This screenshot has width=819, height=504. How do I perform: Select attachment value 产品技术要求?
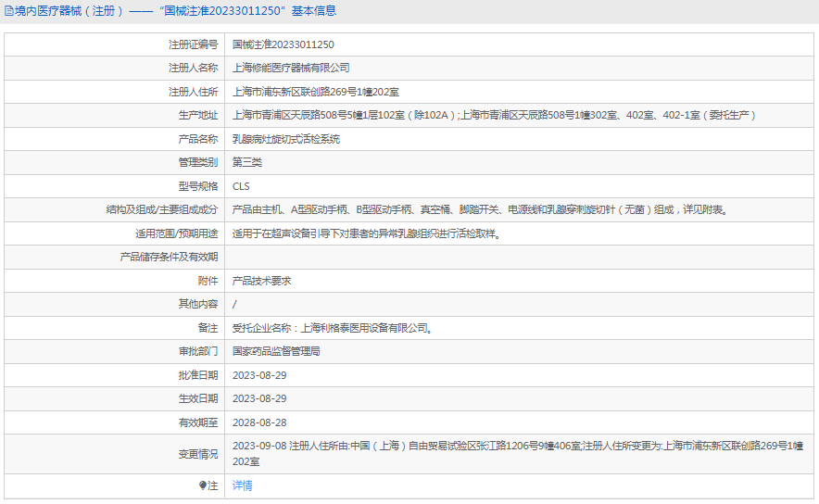pyautogui.click(x=261, y=281)
